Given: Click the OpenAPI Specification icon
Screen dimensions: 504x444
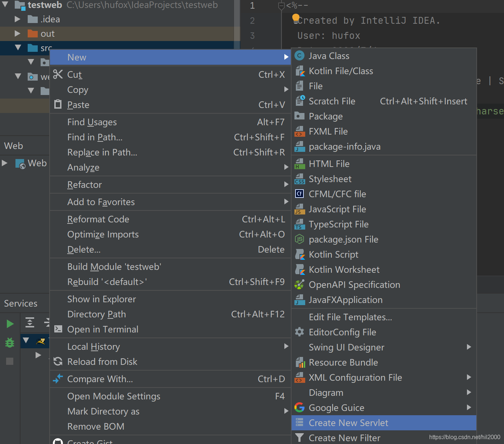Looking at the screenshot, I should pyautogui.click(x=299, y=285).
